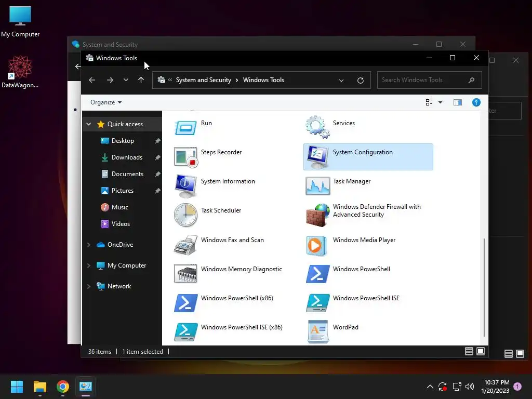Open the recent locations dropdown arrow
This screenshot has width=532, height=399.
point(126,80)
